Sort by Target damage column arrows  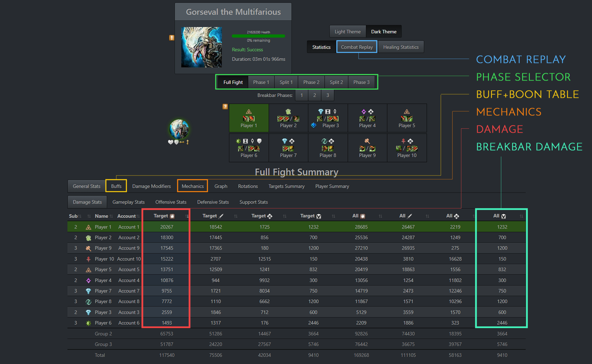coord(187,216)
